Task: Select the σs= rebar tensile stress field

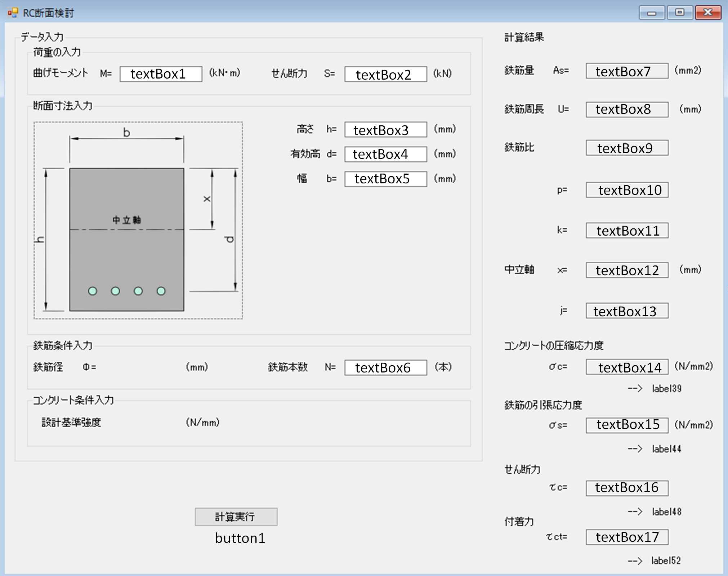Action: pyautogui.click(x=627, y=425)
